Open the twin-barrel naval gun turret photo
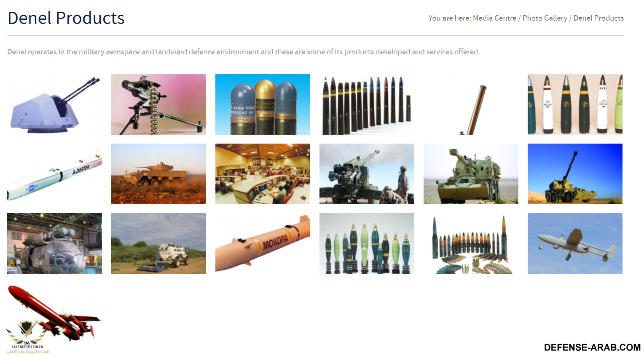This screenshot has height=355, width=644. tap(54, 104)
